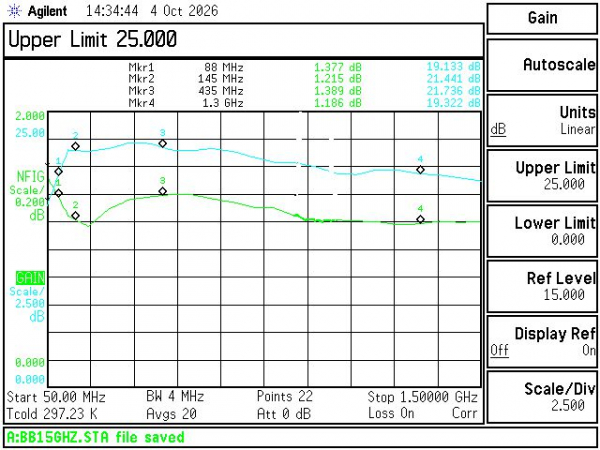600x450 pixels.
Task: Click the Mkr2 145 MHz readout
Action: (186, 79)
